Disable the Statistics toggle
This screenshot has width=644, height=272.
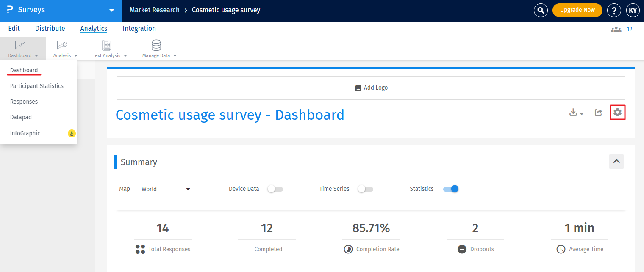(x=450, y=189)
